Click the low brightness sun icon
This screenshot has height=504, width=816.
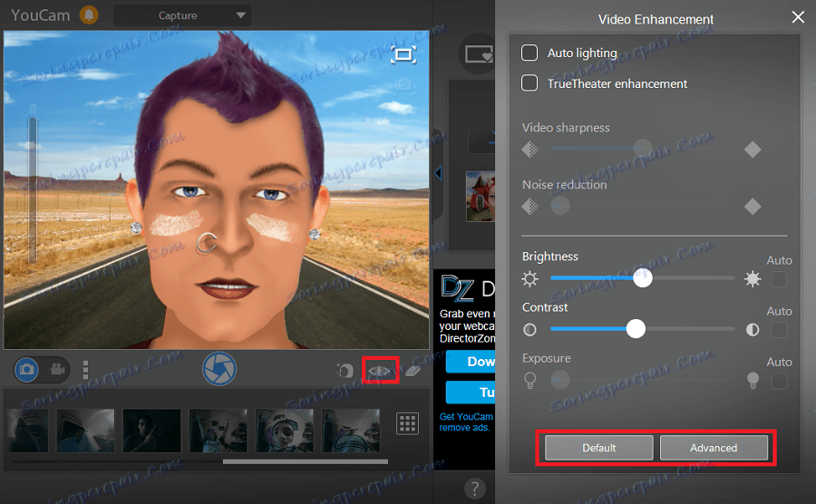click(529, 279)
